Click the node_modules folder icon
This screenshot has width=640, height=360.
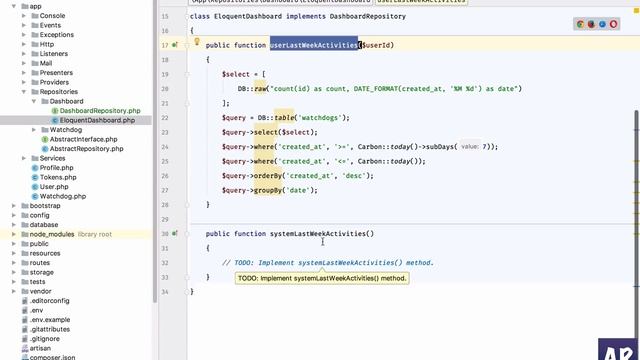click(x=25, y=234)
